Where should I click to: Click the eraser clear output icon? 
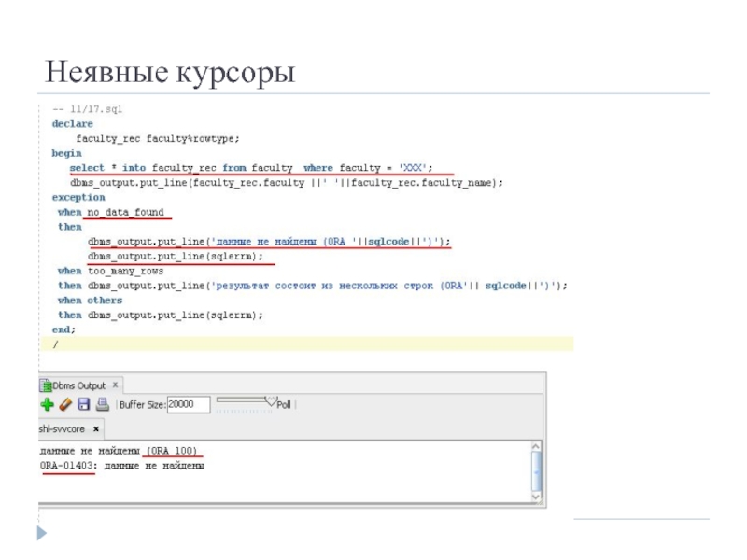65,404
